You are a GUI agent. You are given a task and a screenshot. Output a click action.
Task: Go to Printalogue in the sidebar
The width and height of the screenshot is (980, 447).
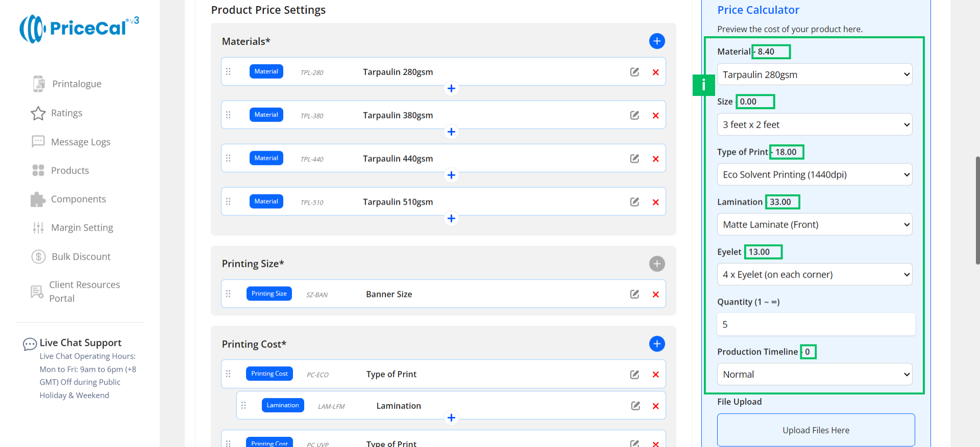(x=77, y=84)
